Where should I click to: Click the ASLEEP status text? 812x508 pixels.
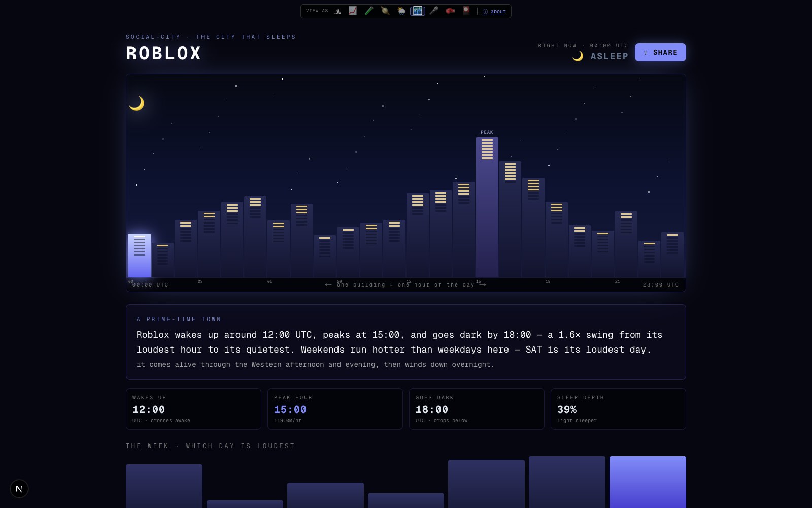tap(610, 56)
